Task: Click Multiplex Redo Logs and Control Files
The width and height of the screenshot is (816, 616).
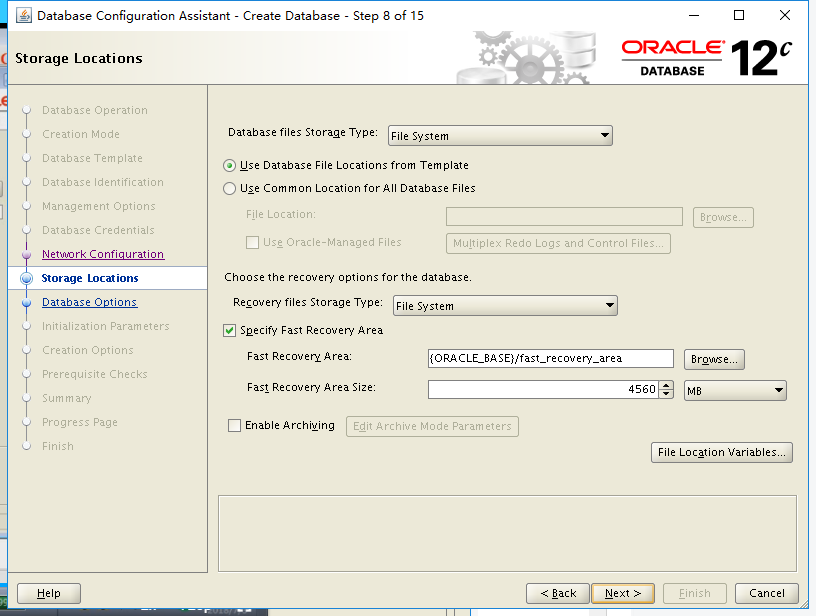Action: coord(558,242)
